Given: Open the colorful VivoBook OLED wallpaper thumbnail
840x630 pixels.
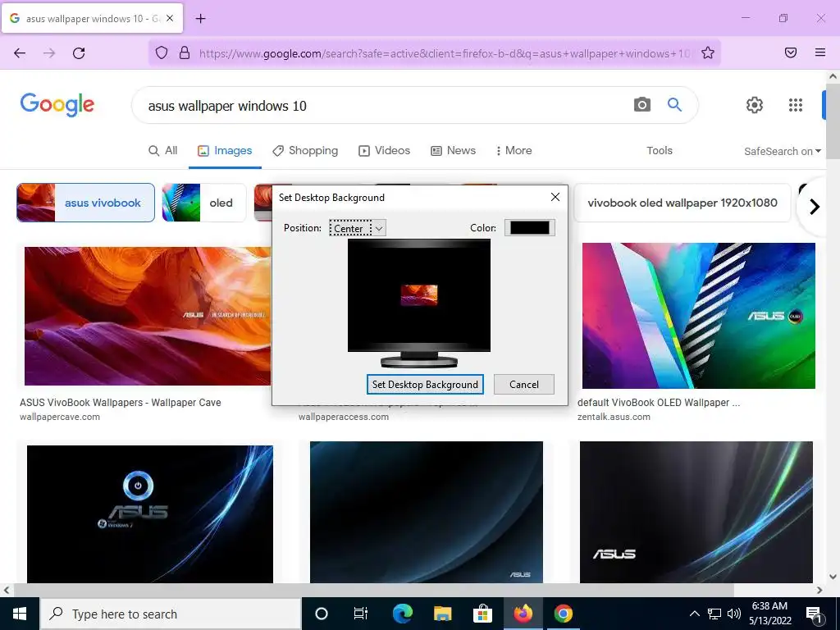Looking at the screenshot, I should 699,316.
